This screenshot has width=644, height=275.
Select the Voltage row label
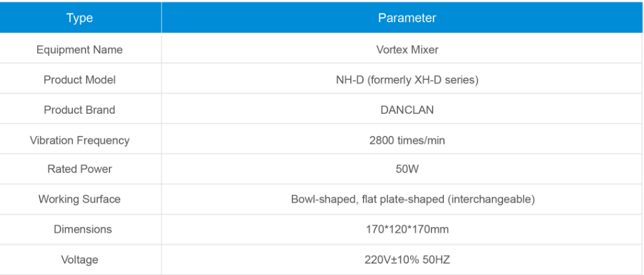80,259
